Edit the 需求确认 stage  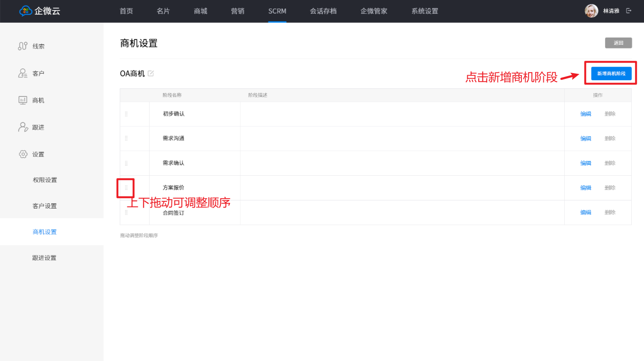586,163
